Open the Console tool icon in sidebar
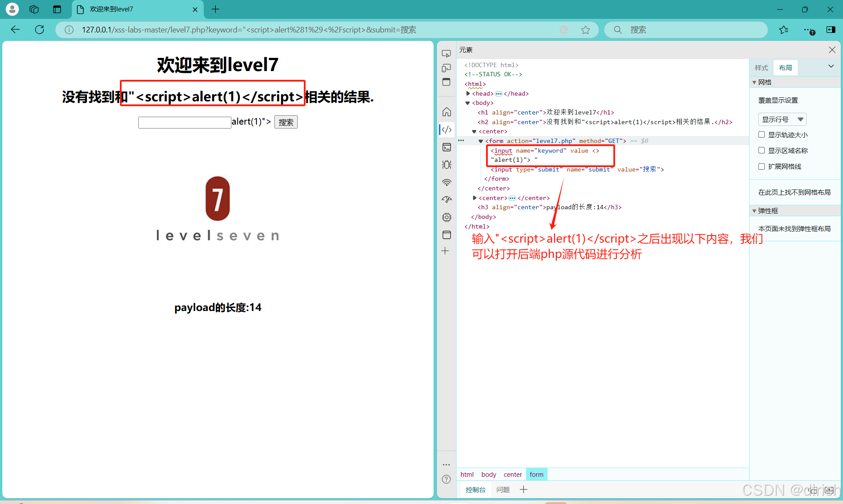843x504 pixels. point(447,147)
